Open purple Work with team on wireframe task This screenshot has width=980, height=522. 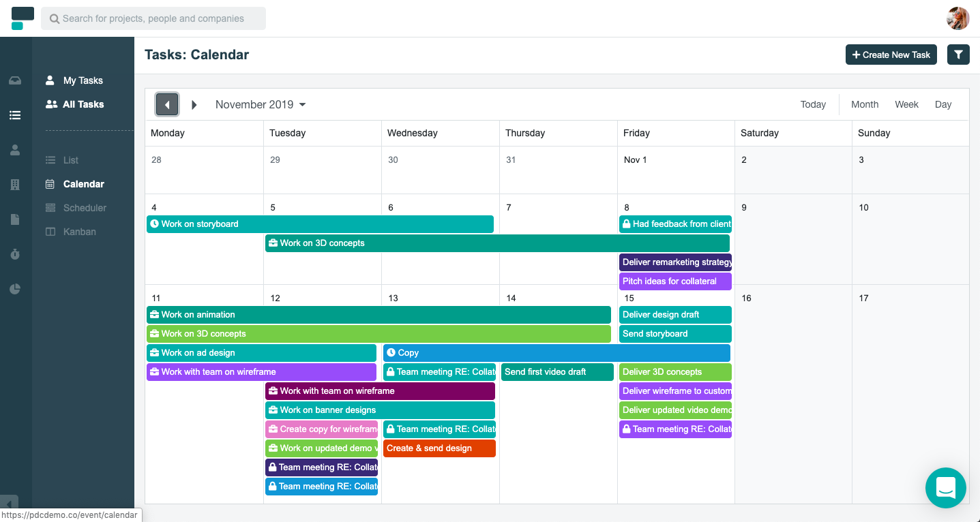(261, 372)
